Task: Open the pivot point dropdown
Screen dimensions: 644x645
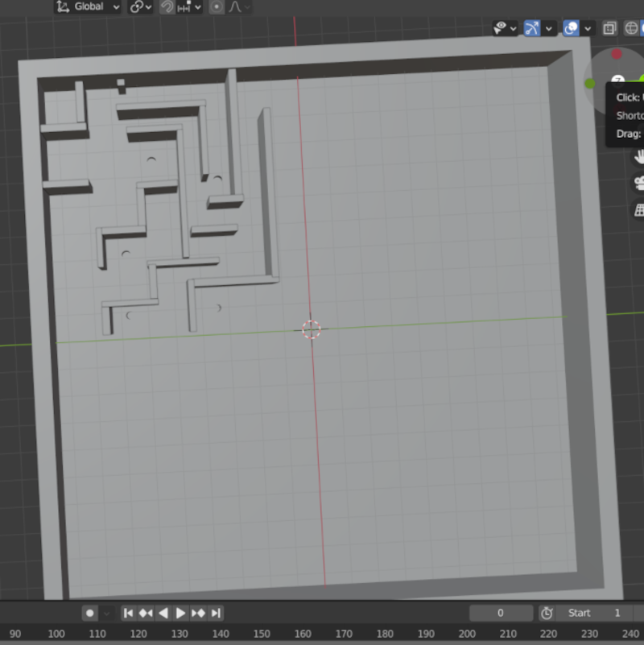Action: pos(142,6)
